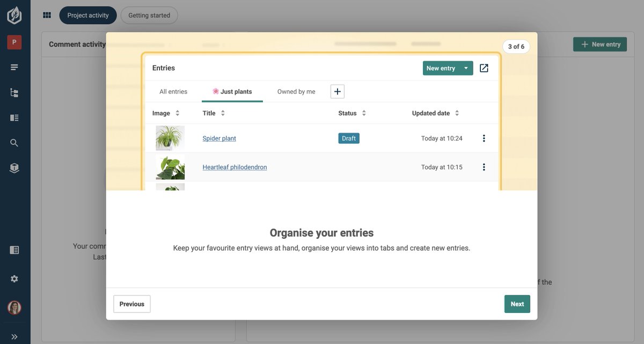The width and height of the screenshot is (644, 344).
Task: Select the All entries tab
Action: pos(173,92)
